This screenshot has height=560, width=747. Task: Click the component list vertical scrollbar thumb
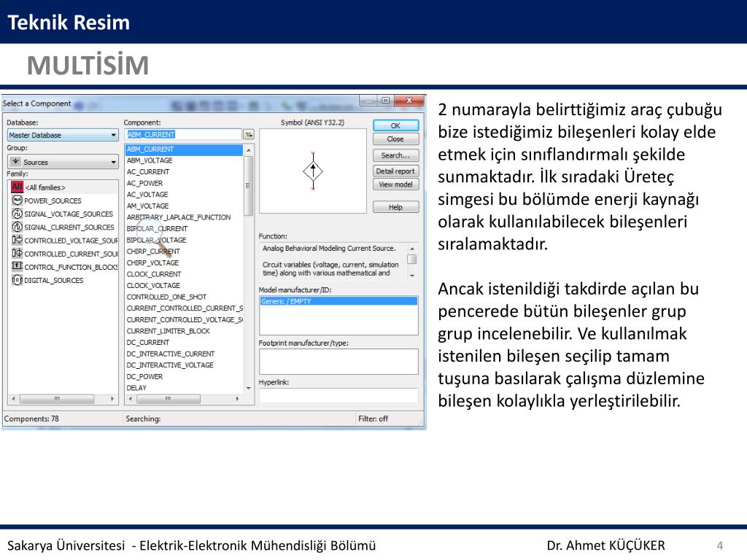pyautogui.click(x=248, y=186)
